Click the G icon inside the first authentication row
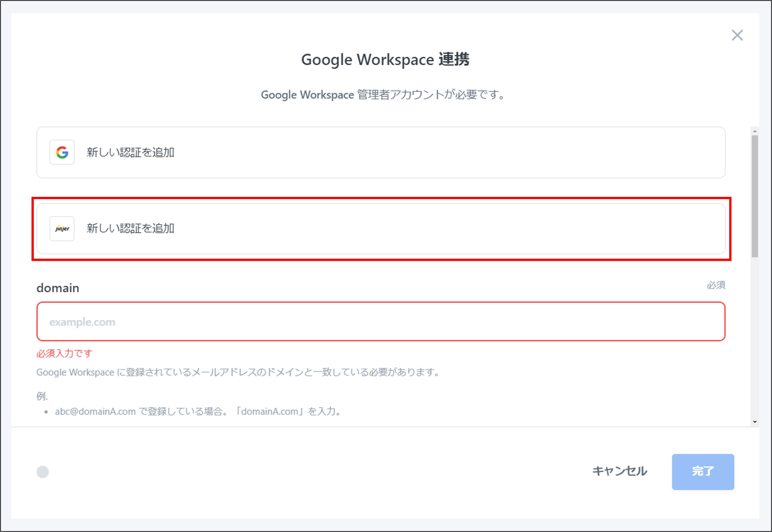 click(62, 152)
